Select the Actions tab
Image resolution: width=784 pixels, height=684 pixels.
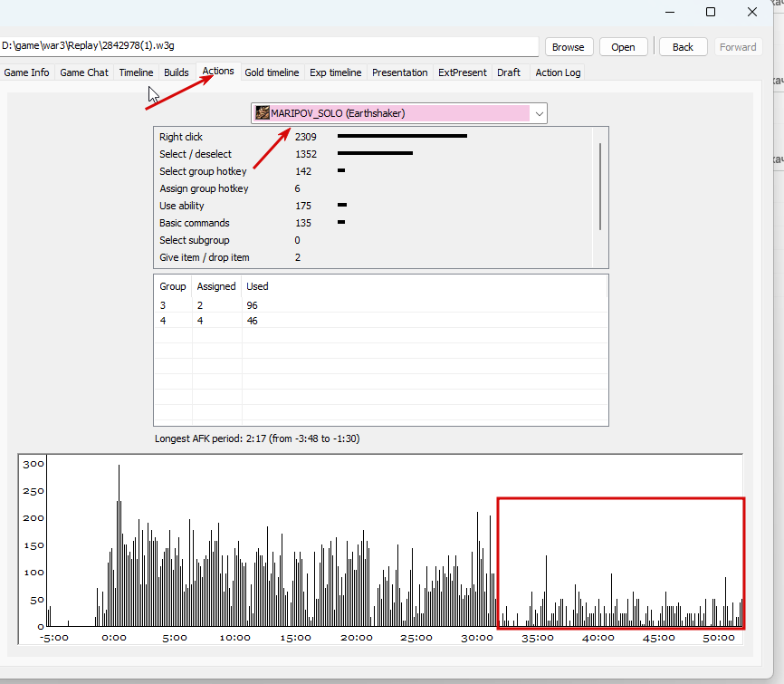click(x=218, y=71)
